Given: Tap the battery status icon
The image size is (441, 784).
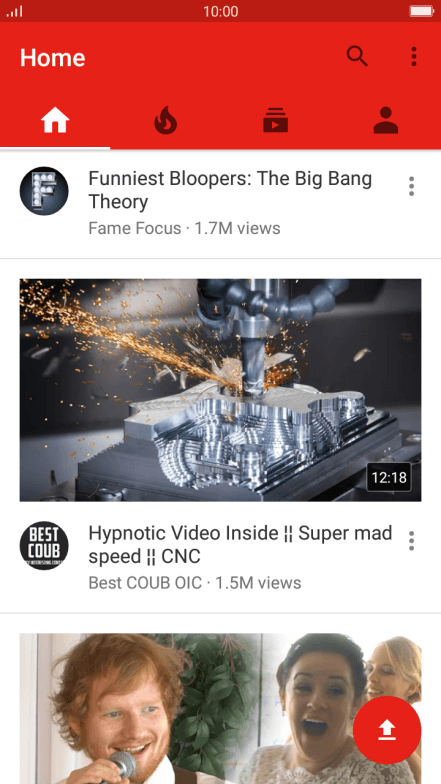Looking at the screenshot, I should tap(422, 11).
